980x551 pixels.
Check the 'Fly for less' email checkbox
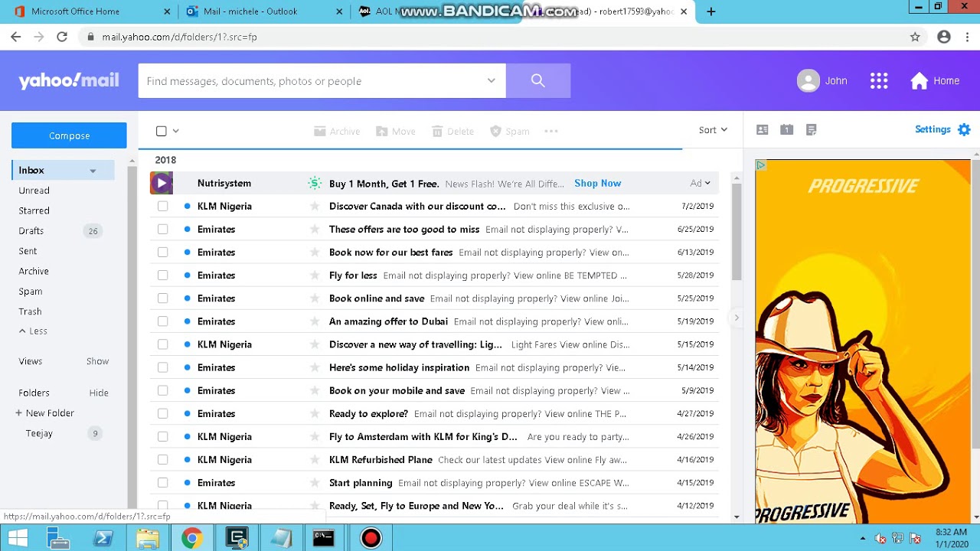pos(162,275)
